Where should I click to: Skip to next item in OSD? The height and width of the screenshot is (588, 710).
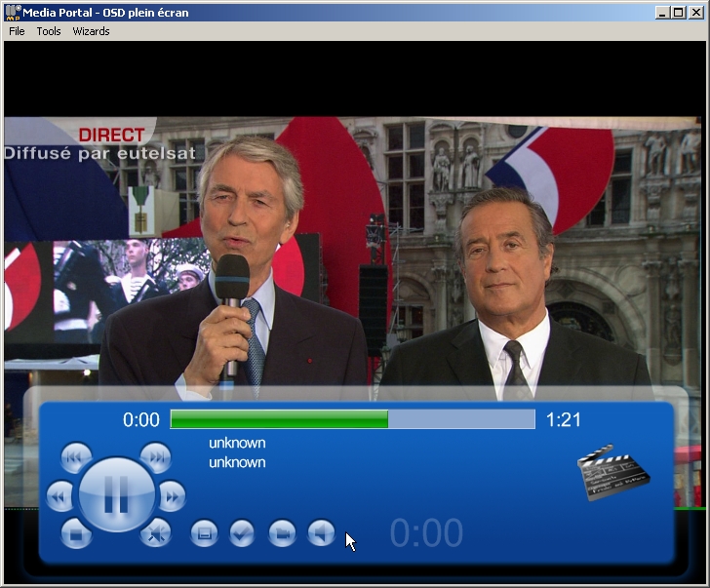pyautogui.click(x=156, y=457)
